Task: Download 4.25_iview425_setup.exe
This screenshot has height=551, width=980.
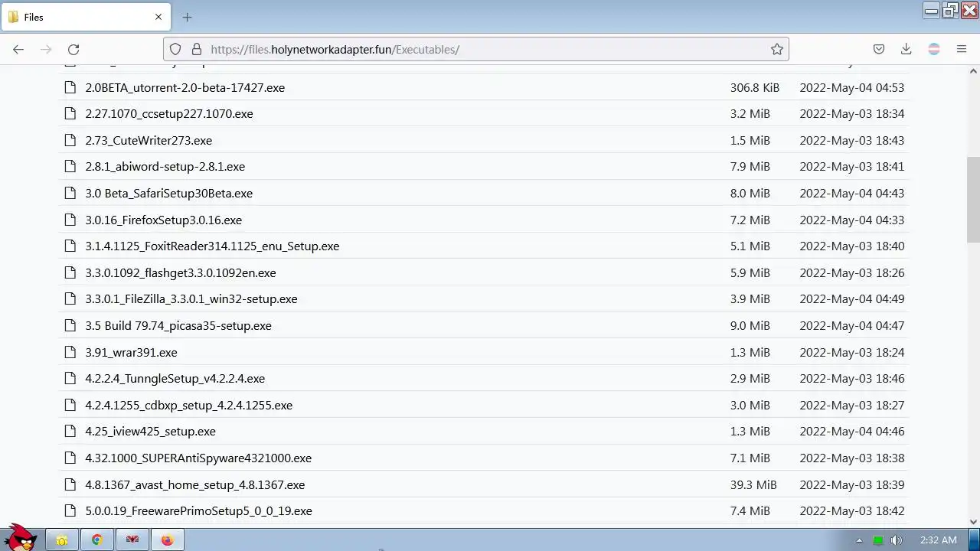Action: click(x=150, y=431)
